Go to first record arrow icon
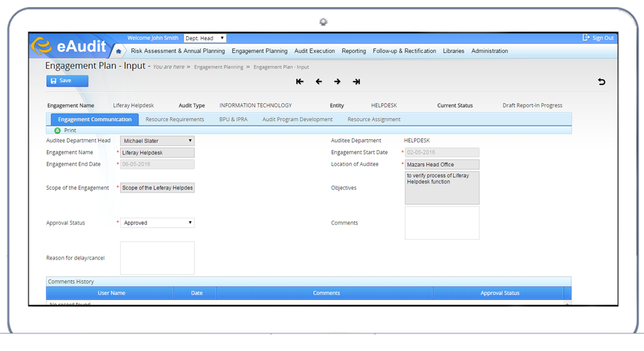The image size is (644, 351). tap(300, 82)
